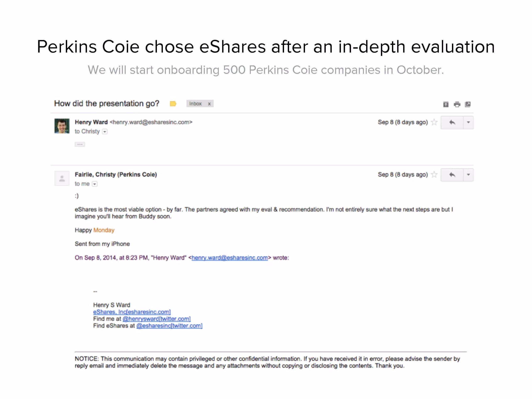
Task: Open the @esharesinc twitter link
Action: tap(169, 326)
